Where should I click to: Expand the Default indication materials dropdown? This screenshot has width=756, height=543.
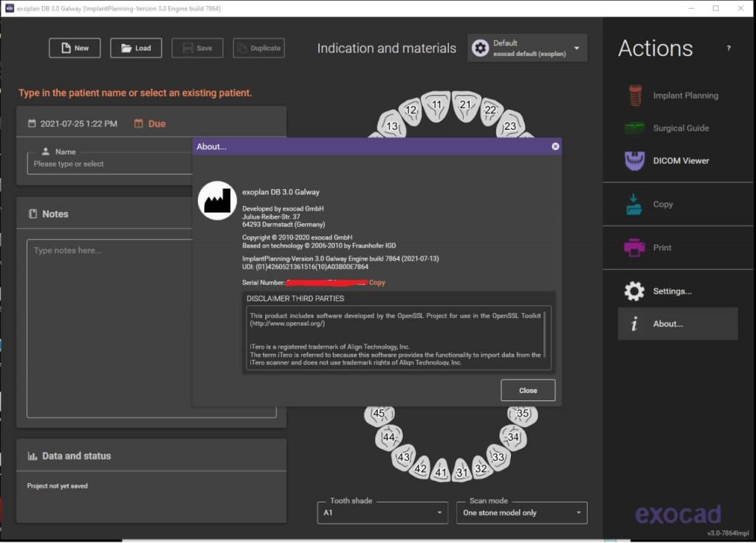point(527,49)
